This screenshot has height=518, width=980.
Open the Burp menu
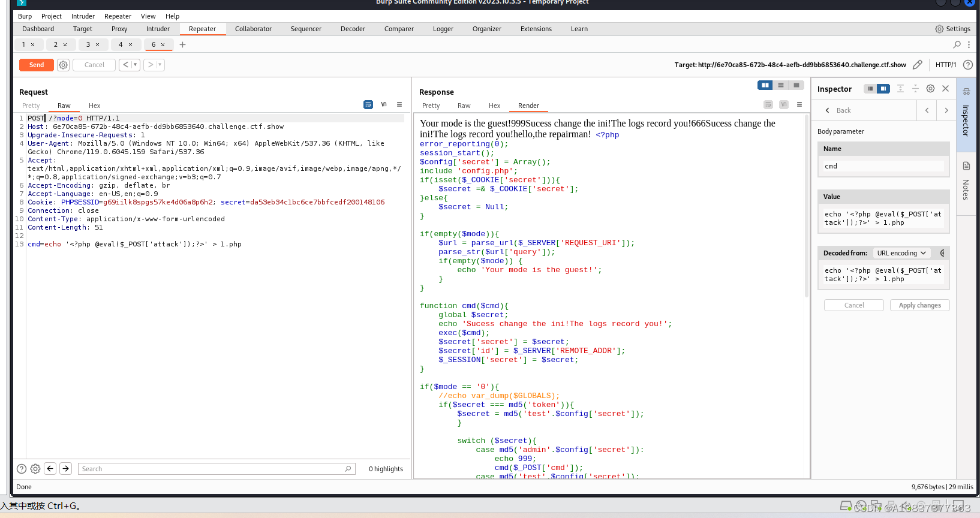[25, 16]
